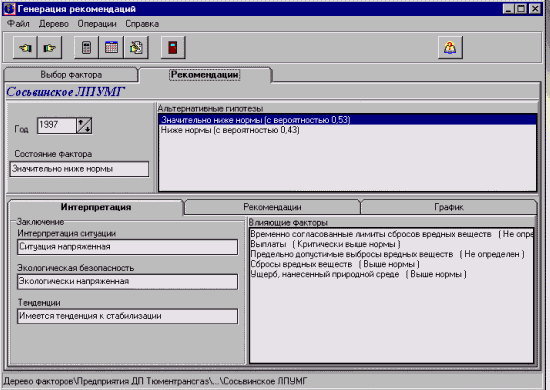The width and height of the screenshot is (550, 390).
Task: Open the Справка menu
Action: 142,24
